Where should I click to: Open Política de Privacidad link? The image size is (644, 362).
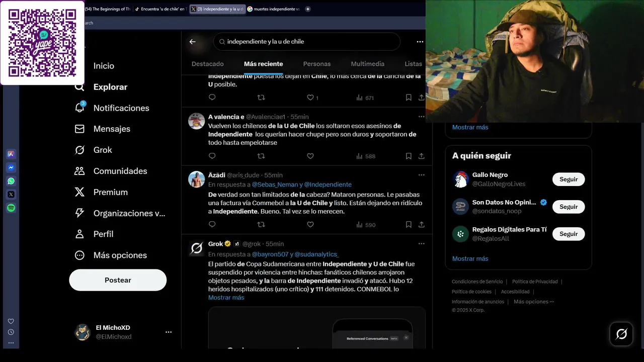[535, 282]
